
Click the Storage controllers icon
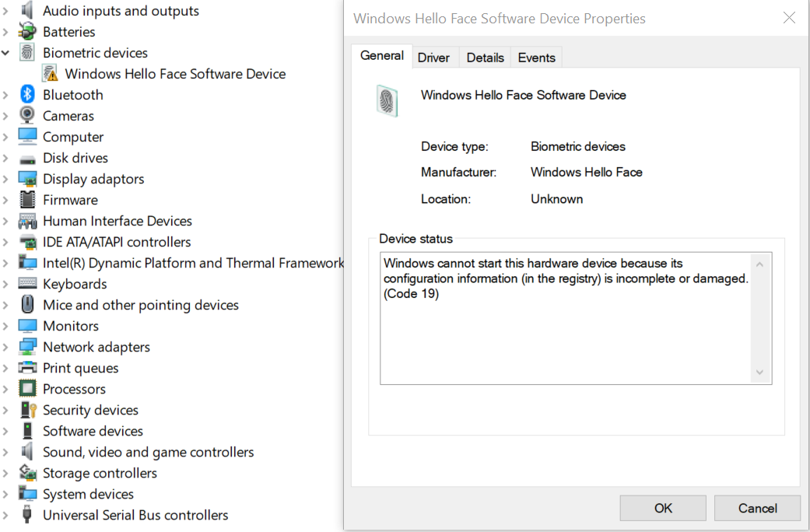[27, 473]
